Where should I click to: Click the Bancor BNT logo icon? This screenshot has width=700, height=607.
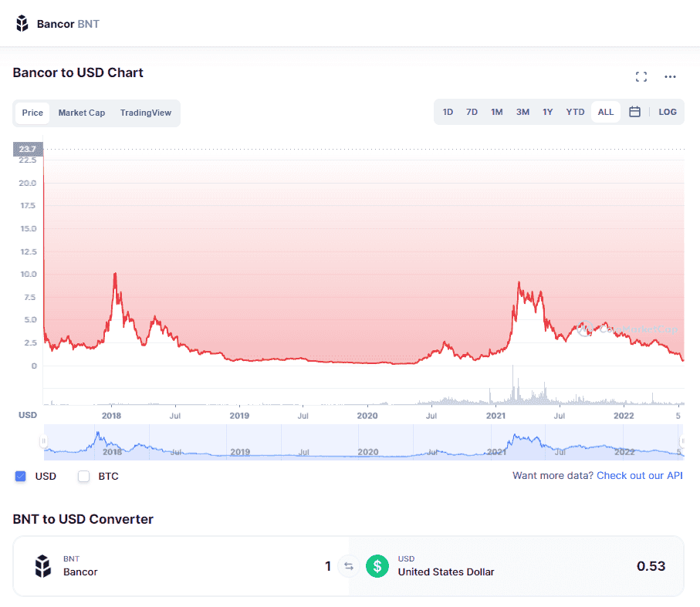[22, 22]
